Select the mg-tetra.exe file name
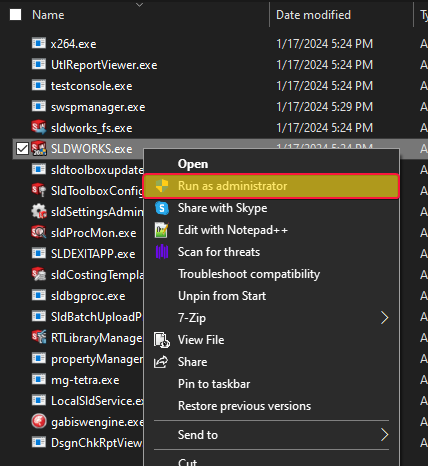The image size is (428, 466). point(85,380)
